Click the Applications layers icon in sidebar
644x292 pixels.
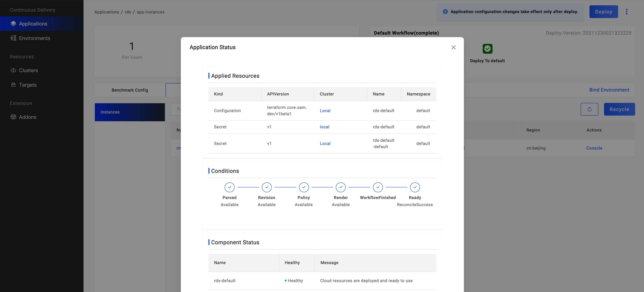click(13, 24)
